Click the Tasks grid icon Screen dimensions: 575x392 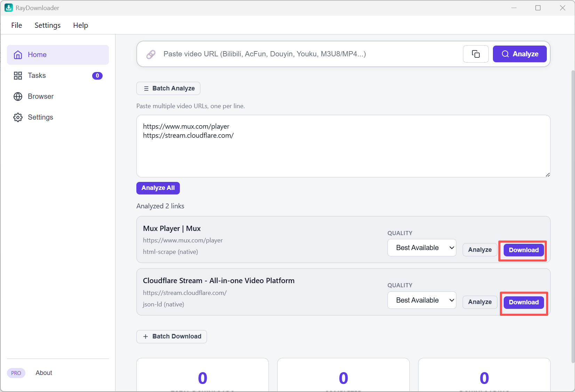[18, 75]
